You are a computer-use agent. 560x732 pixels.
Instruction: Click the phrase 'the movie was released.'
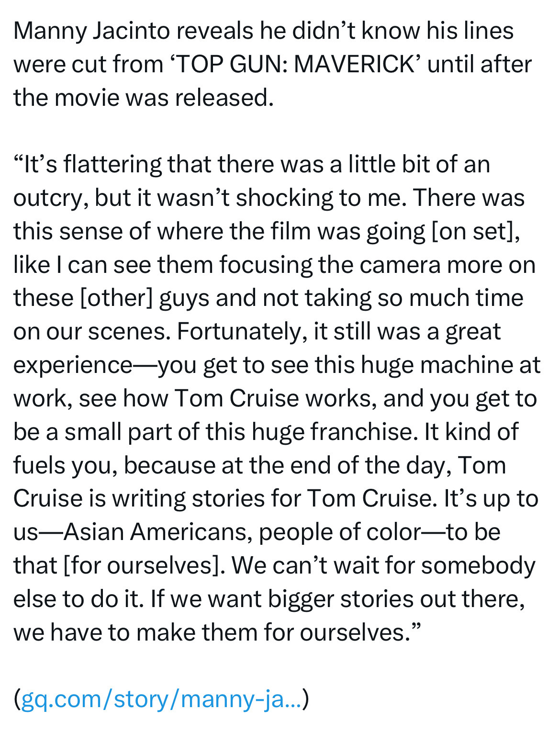point(143,98)
